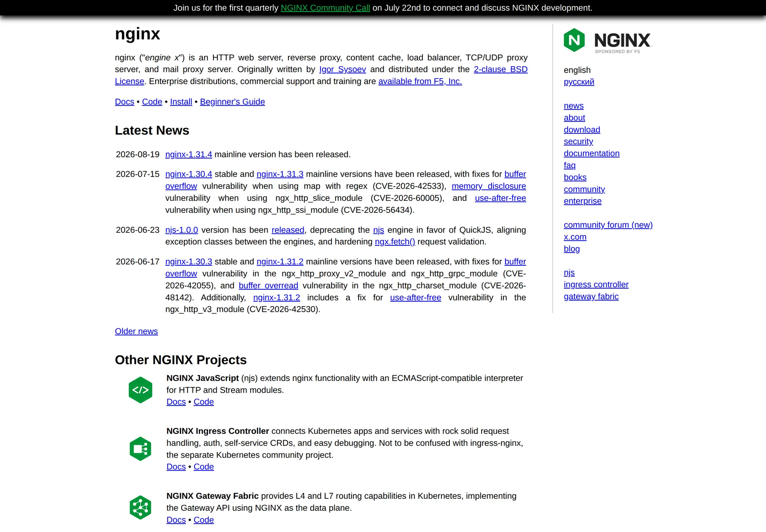The height and width of the screenshot is (532, 766).
Task: Open Code for NGINX JavaScript
Action: click(x=203, y=402)
